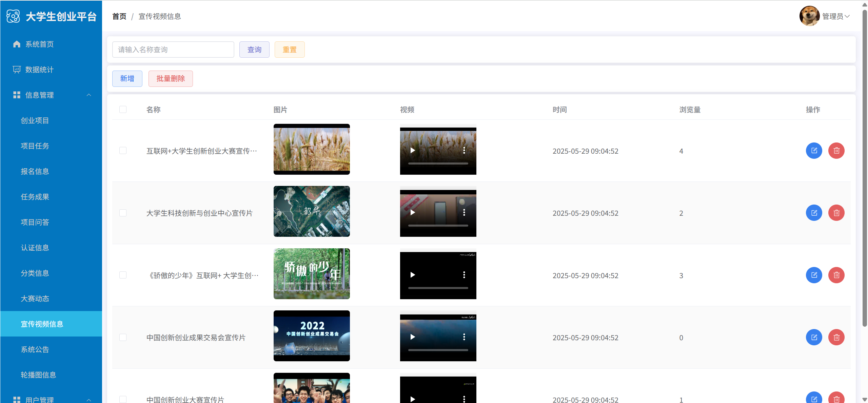Click the 批量删除 button
Screen dimensions: 868x403
(x=171, y=79)
